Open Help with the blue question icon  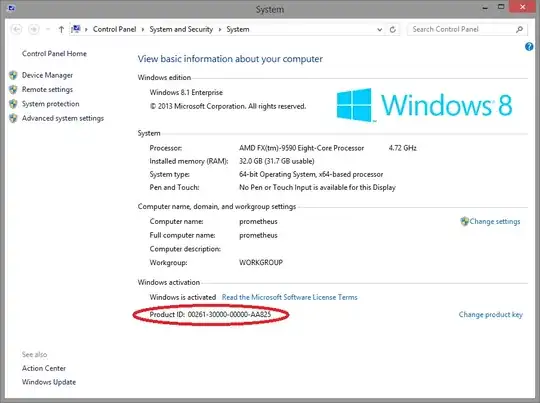coord(529,46)
